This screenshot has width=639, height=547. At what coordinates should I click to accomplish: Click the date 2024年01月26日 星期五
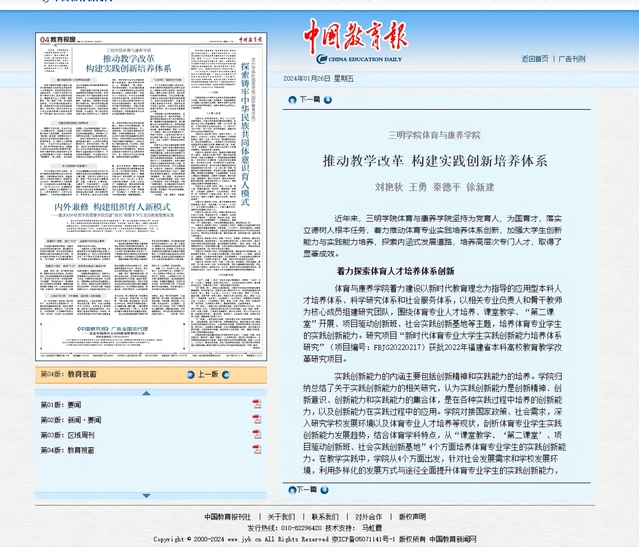click(319, 79)
